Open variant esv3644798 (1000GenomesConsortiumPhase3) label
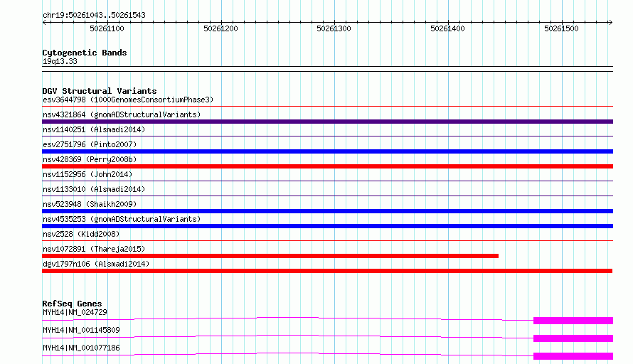Image resolution: width=633 pixels, height=364 pixels. [128, 100]
